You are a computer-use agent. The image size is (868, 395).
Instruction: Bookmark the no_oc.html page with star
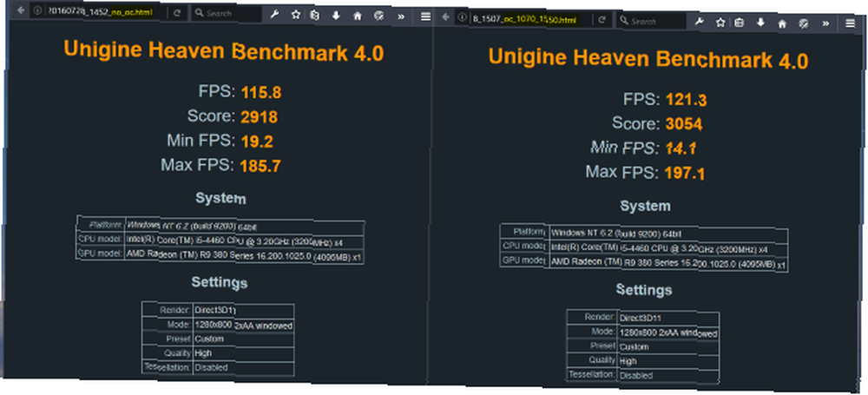click(296, 15)
